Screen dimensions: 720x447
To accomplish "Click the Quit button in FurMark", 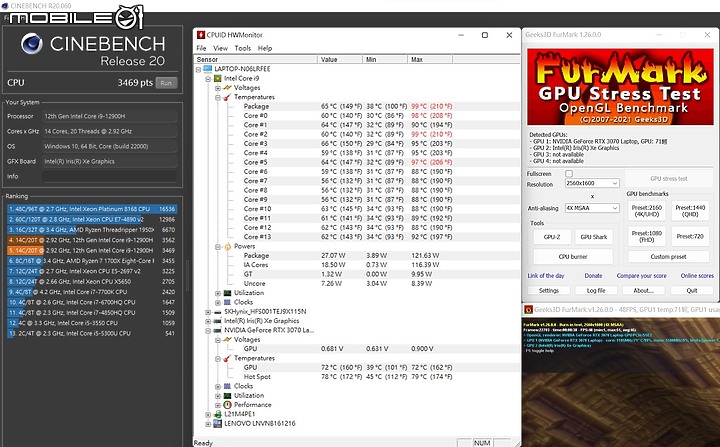I will pos(692,291).
